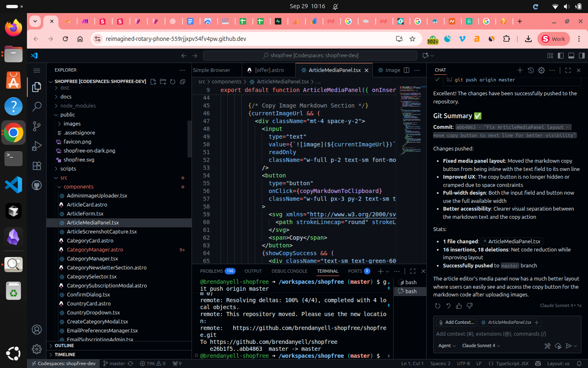
Task: Expand the docs folder
Action: [66, 97]
